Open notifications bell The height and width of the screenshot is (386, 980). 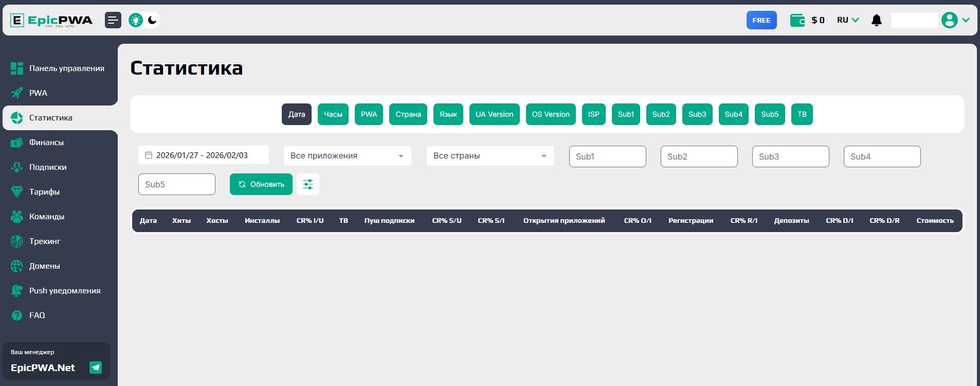click(x=877, y=20)
